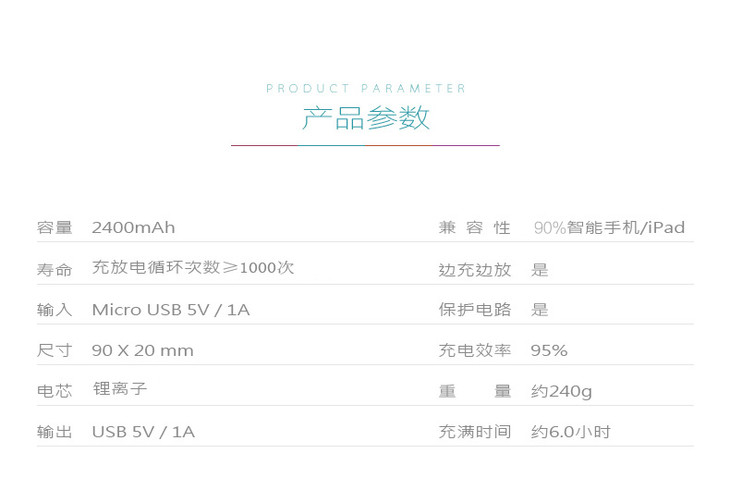The image size is (730, 502).
Task: Select the Micro USB 5V / 1A value
Action: [170, 310]
